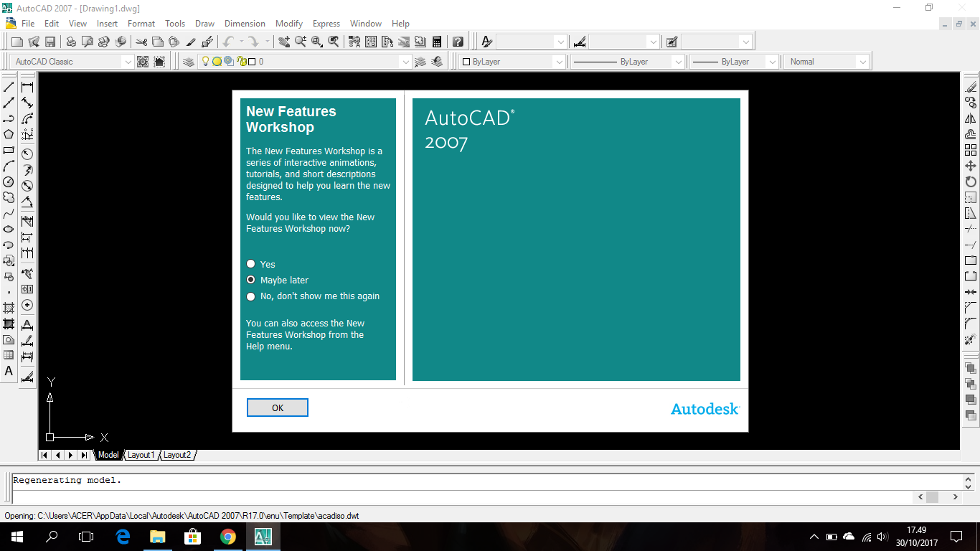Open the Windows Start menu
This screenshot has height=551, width=980.
[x=17, y=537]
